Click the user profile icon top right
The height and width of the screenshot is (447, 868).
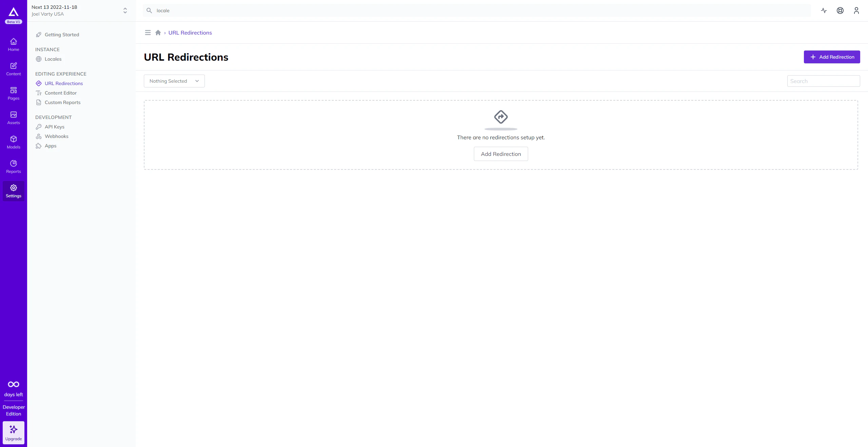pos(856,10)
